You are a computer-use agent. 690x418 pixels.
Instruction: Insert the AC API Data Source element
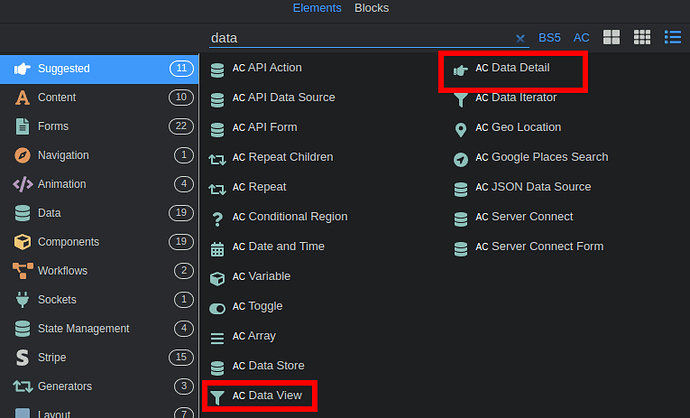[284, 98]
